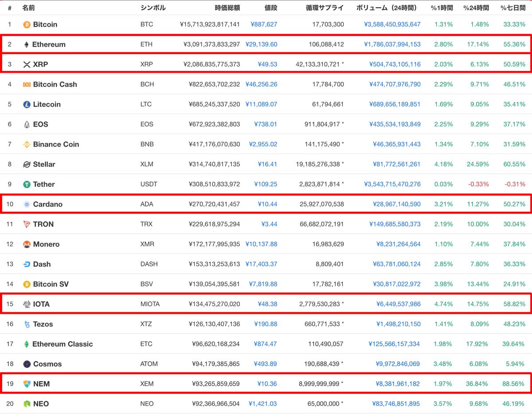Click NEM seven-day change 88.56%
This screenshot has height=415, width=532.
[x=514, y=384]
